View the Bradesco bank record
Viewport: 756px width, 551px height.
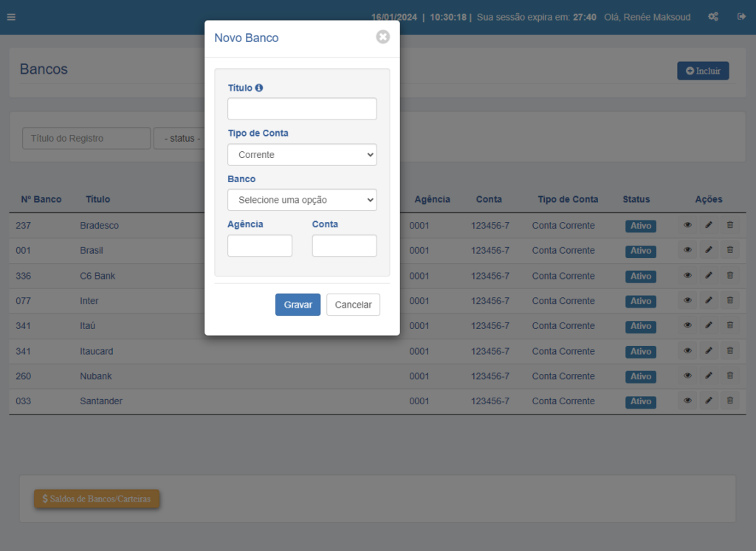point(687,225)
